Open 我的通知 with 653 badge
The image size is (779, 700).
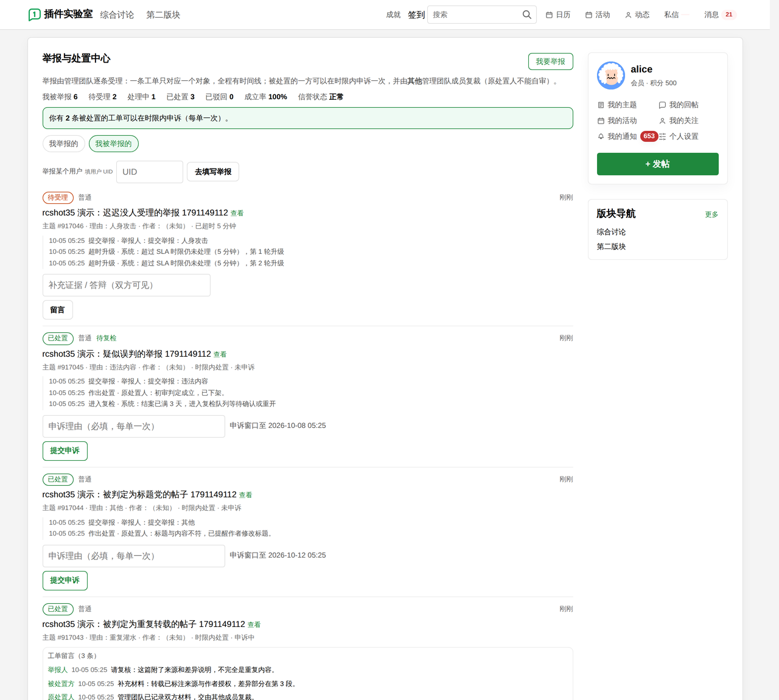pyautogui.click(x=627, y=136)
